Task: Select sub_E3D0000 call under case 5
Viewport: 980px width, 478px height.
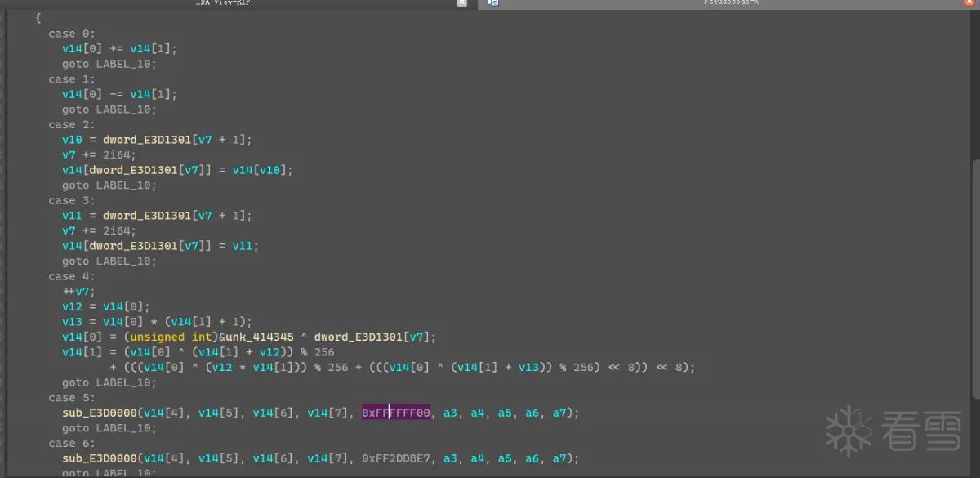Action: (x=100, y=413)
